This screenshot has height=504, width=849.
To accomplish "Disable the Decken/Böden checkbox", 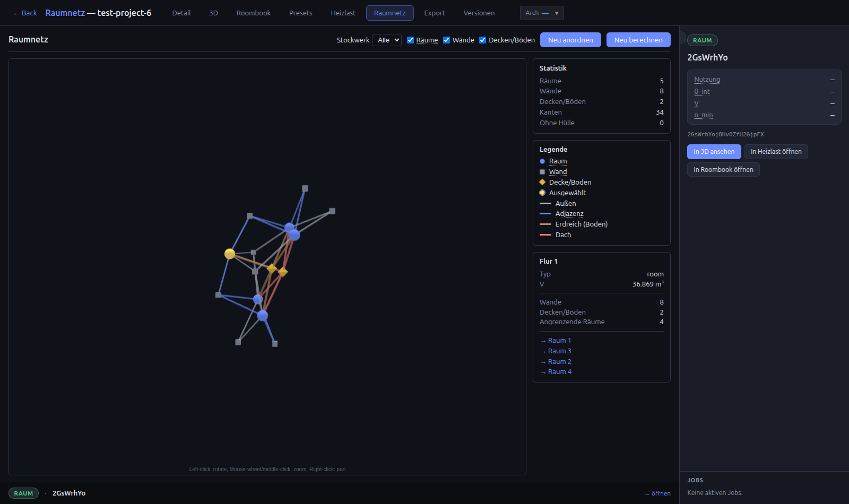I will [482, 40].
